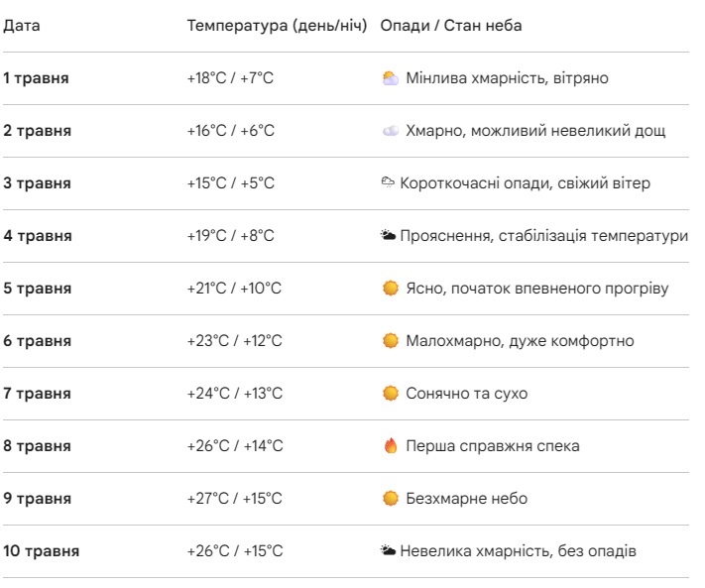Click the sun icon for 9 травня

(x=391, y=499)
